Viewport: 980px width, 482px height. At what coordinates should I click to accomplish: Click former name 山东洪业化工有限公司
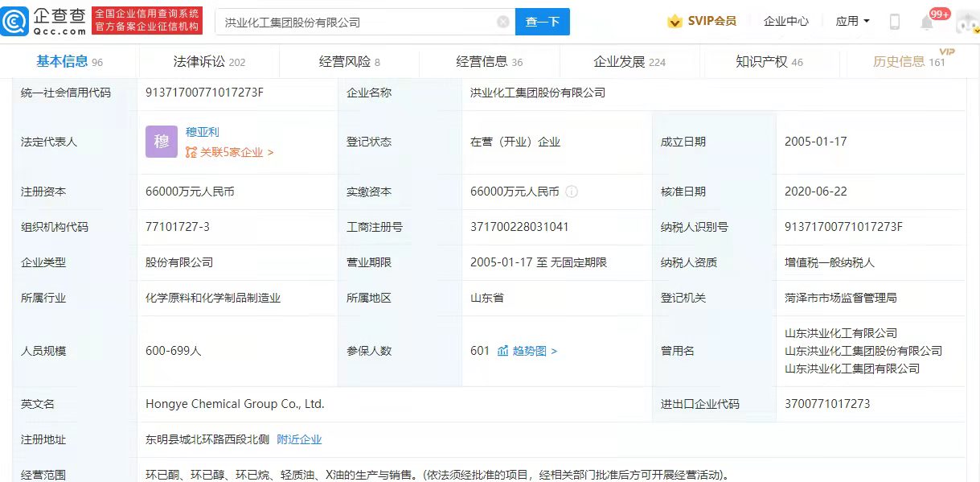(x=841, y=333)
